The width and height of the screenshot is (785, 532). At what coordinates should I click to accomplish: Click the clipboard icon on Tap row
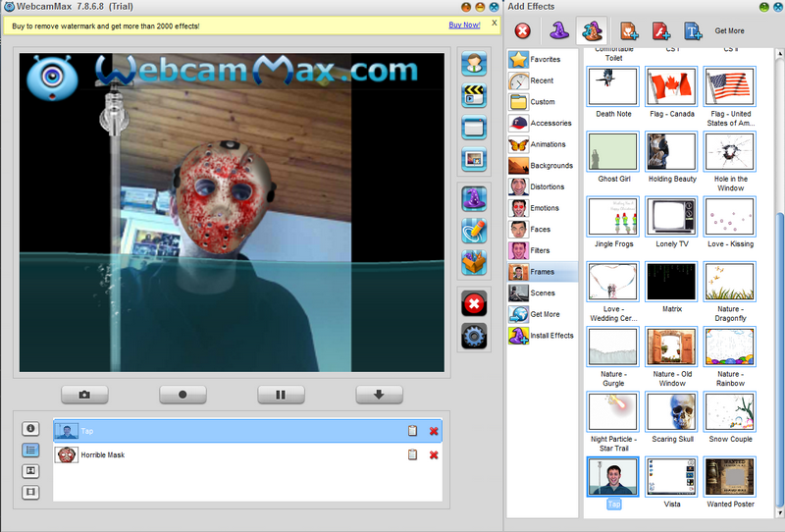412,431
